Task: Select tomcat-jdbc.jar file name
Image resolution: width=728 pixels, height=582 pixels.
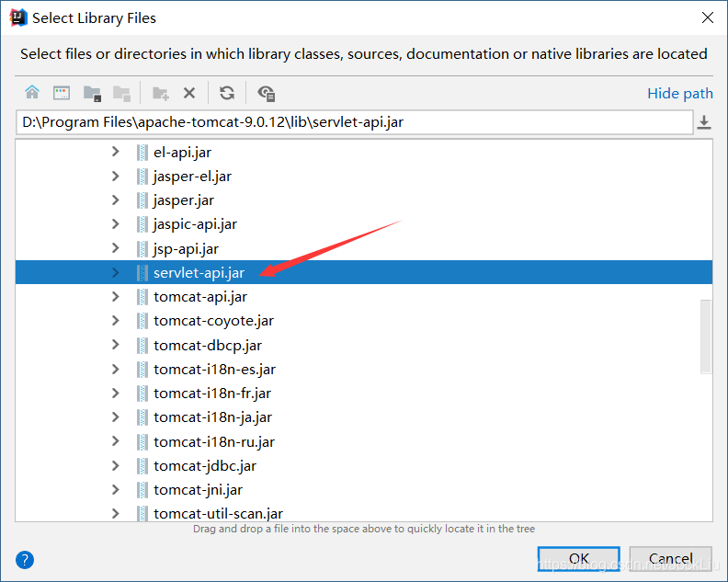Action: coord(205,466)
